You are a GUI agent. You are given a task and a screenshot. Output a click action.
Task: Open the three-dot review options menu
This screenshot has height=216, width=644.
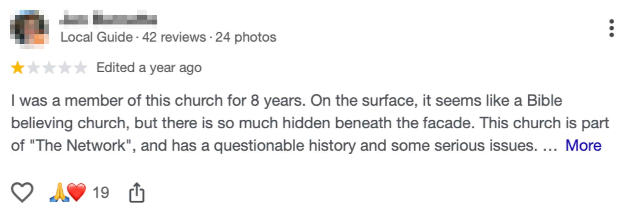(x=612, y=28)
